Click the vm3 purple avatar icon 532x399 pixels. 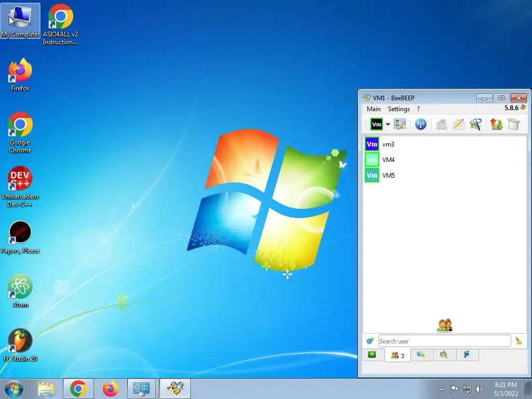click(372, 144)
